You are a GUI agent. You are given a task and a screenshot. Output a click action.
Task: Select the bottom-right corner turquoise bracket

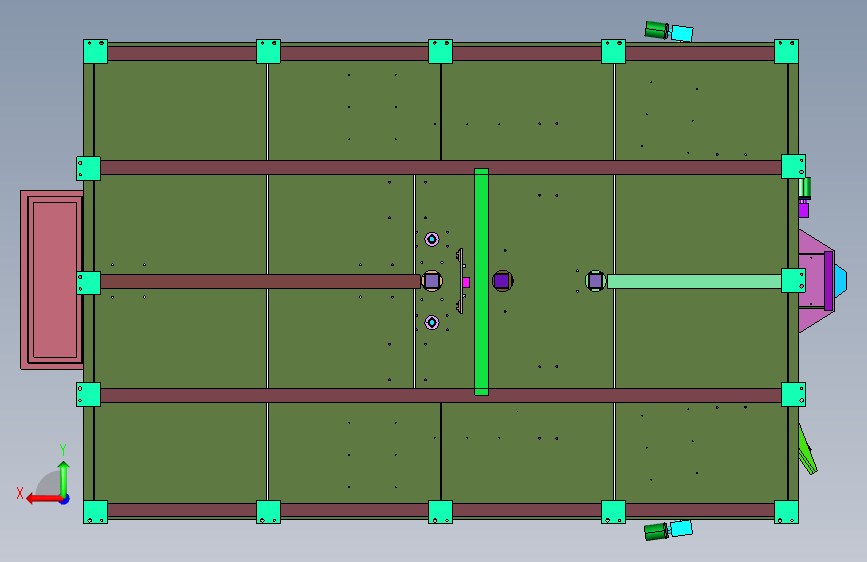[x=786, y=512]
